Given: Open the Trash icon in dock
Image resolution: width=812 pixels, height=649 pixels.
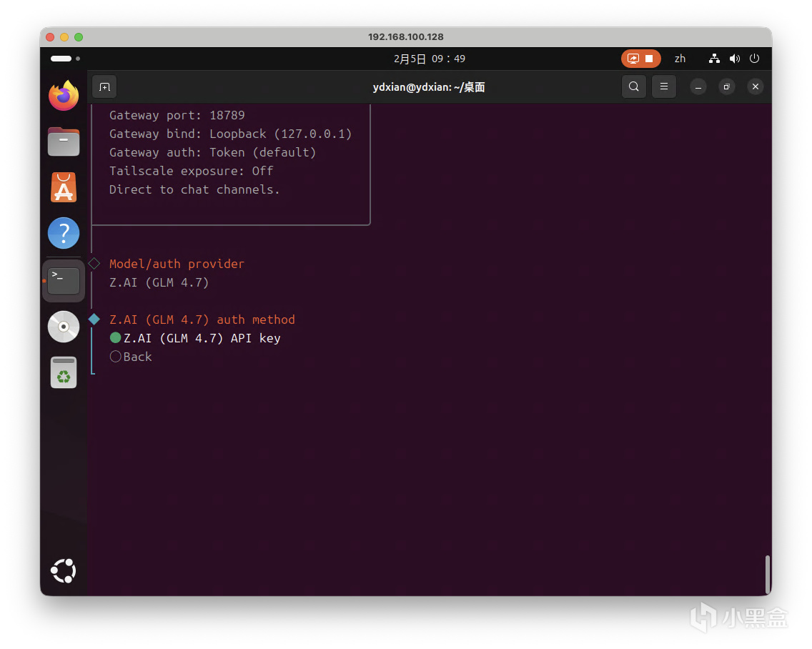Looking at the screenshot, I should coord(64,372).
